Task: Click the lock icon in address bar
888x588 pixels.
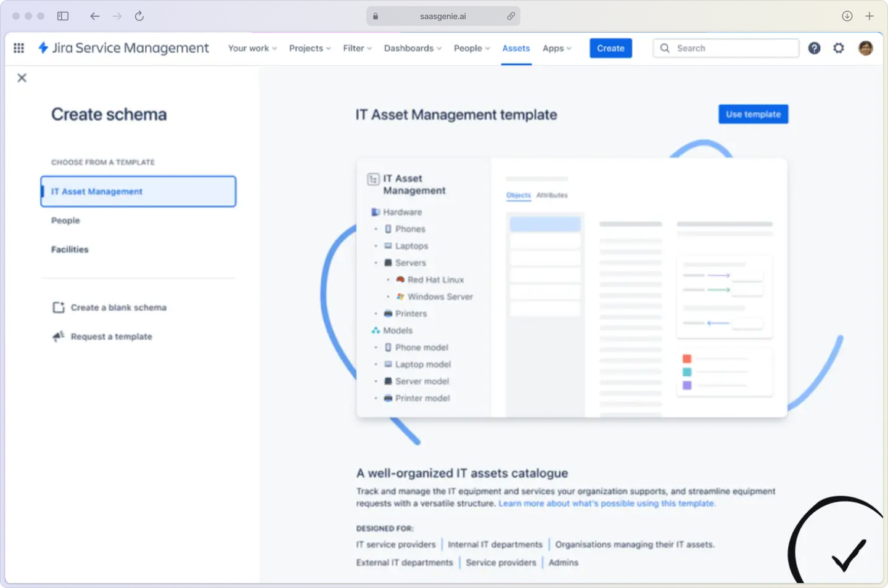Action: (x=376, y=16)
